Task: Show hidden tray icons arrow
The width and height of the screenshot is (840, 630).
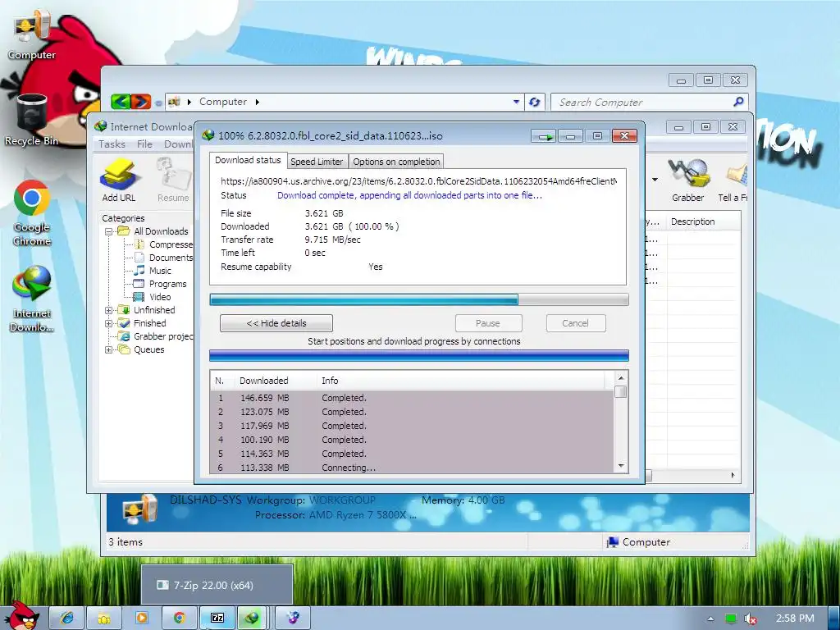Action: 710,619
